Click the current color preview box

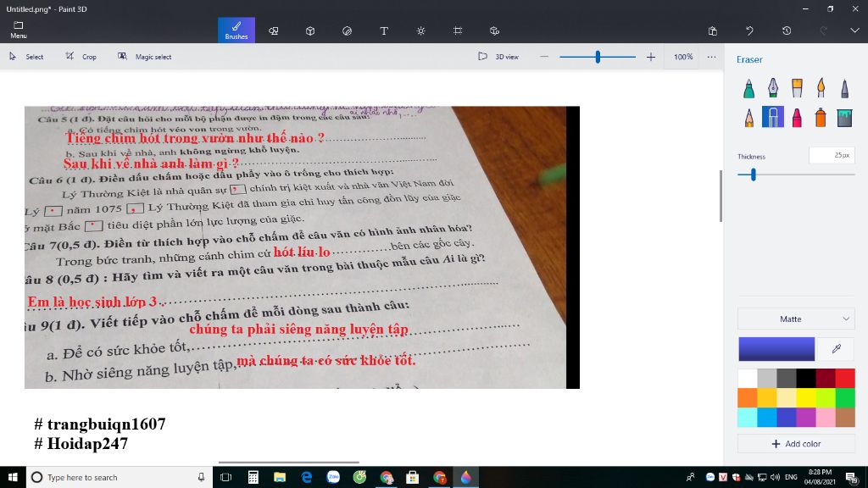(776, 348)
